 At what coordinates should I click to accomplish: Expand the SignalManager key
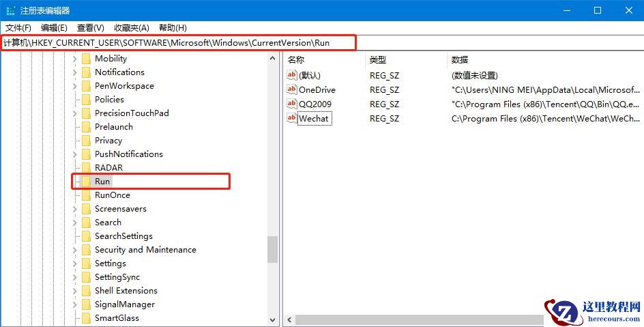75,305
